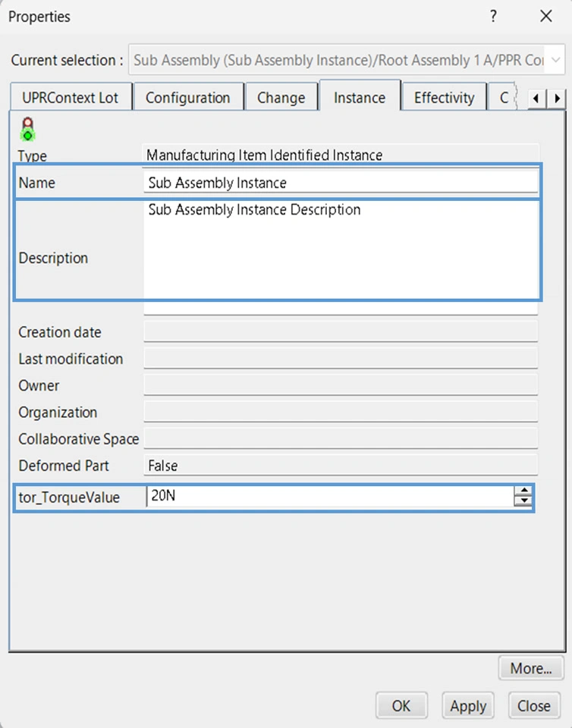Decrease tor_TorqueValue with the down arrow
The width and height of the screenshot is (572, 728).
tap(523, 502)
